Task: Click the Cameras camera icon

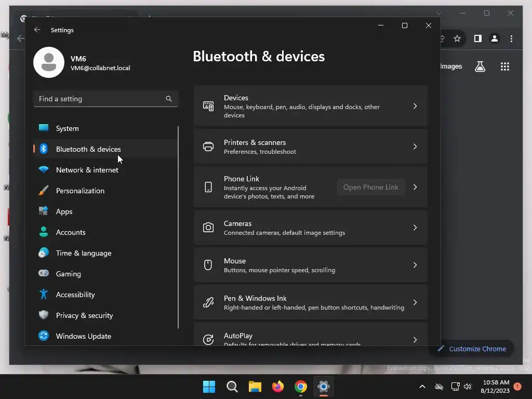Action: (x=208, y=228)
